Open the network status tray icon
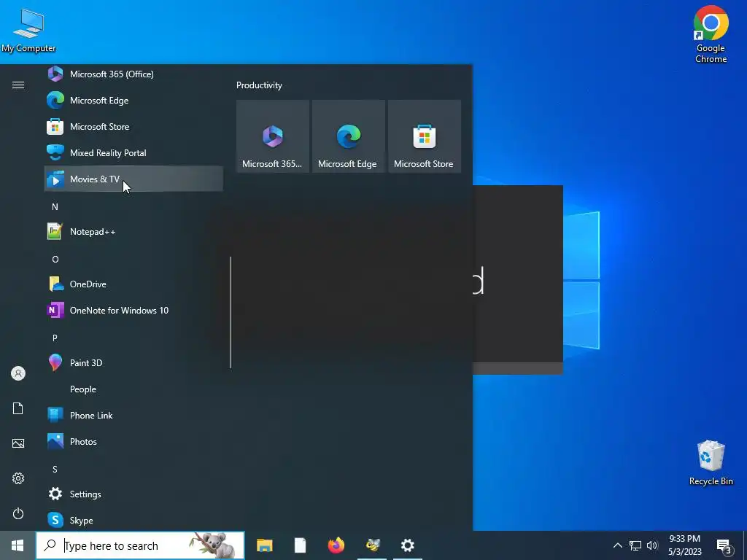The height and width of the screenshot is (560, 747). [635, 545]
